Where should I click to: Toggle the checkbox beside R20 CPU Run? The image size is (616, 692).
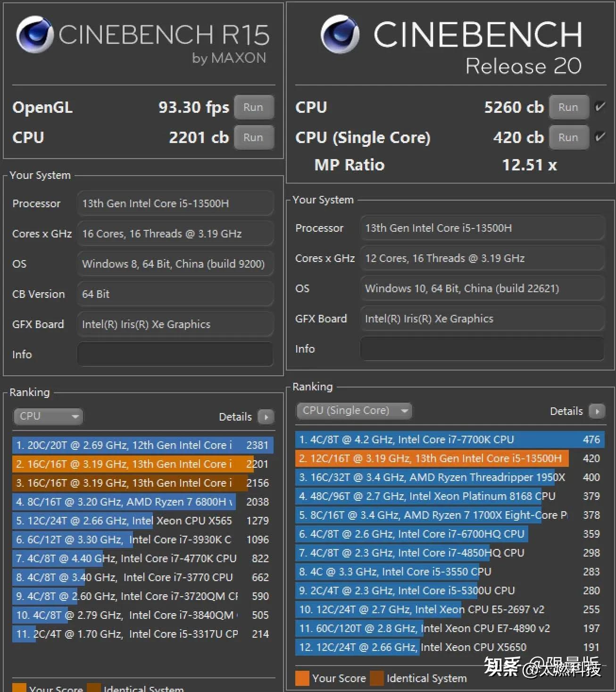point(600,107)
